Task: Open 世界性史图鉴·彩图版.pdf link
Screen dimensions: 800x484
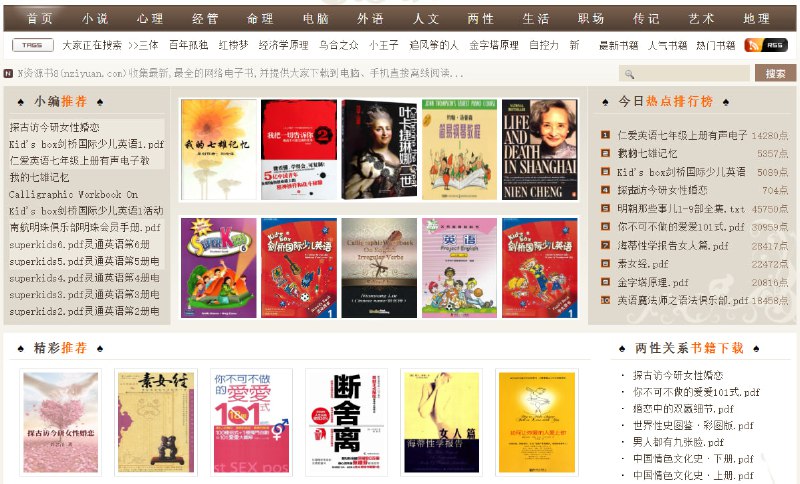Action: pos(693,425)
